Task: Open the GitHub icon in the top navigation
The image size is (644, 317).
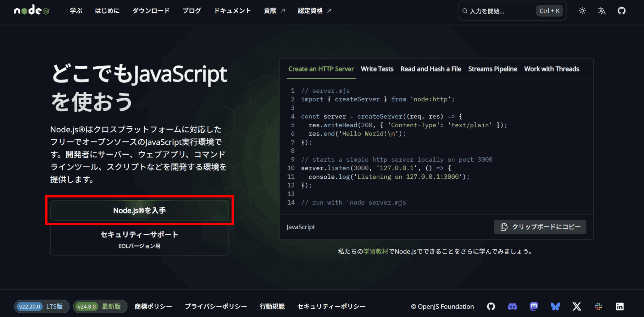Action: 621,11
